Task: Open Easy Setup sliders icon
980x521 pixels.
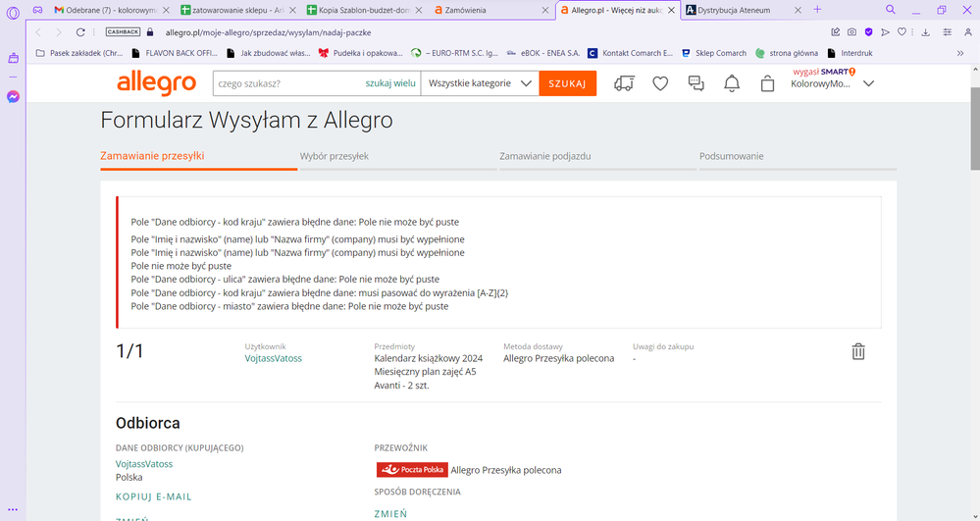Action: 948,32
